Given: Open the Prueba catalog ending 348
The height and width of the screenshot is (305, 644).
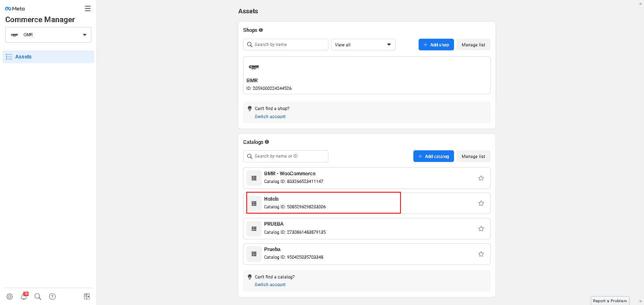Looking at the screenshot, I should (367, 254).
